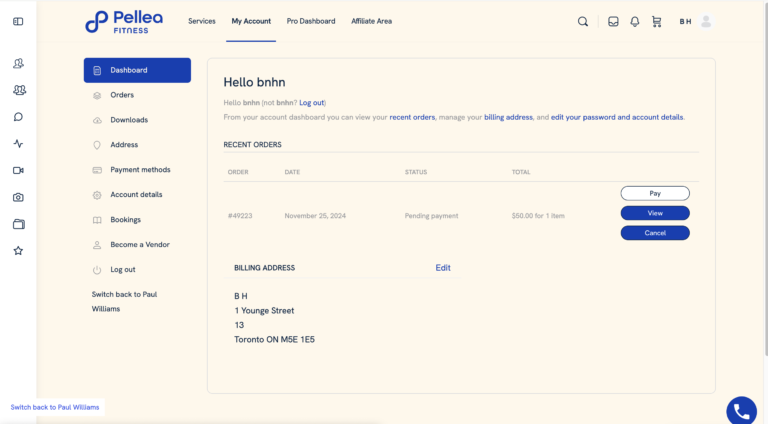Open the star favorites sidebar icon
The height and width of the screenshot is (424, 768).
(x=18, y=251)
